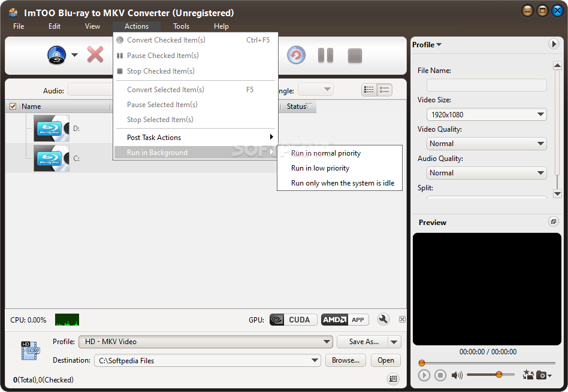Open the Profile HD - MKV Video dropdown
568x392 pixels.
pos(206,342)
